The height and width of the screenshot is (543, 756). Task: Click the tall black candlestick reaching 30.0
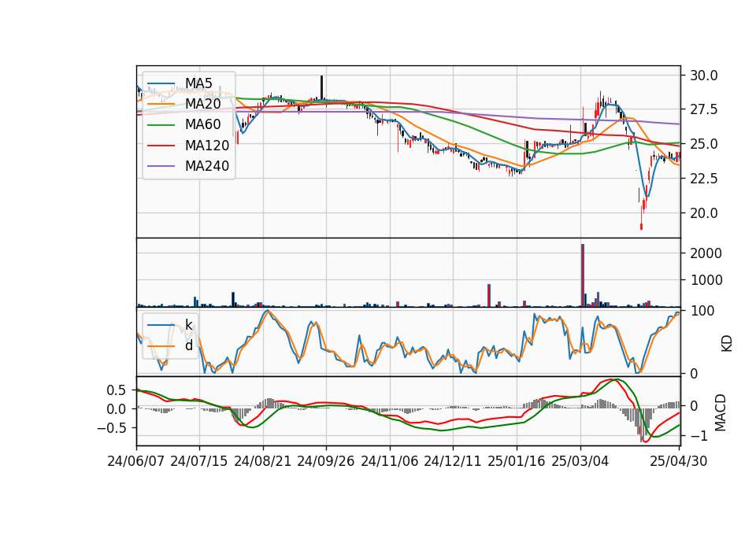tap(321, 87)
